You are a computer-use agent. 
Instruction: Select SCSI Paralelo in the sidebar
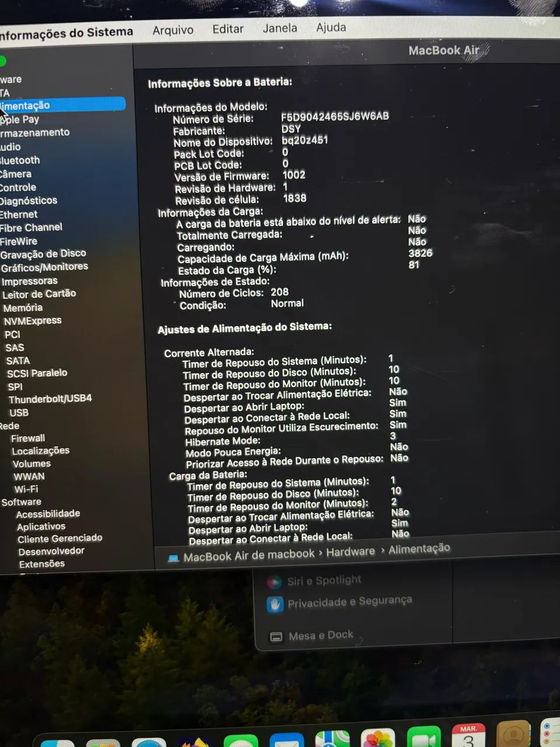coord(37,373)
